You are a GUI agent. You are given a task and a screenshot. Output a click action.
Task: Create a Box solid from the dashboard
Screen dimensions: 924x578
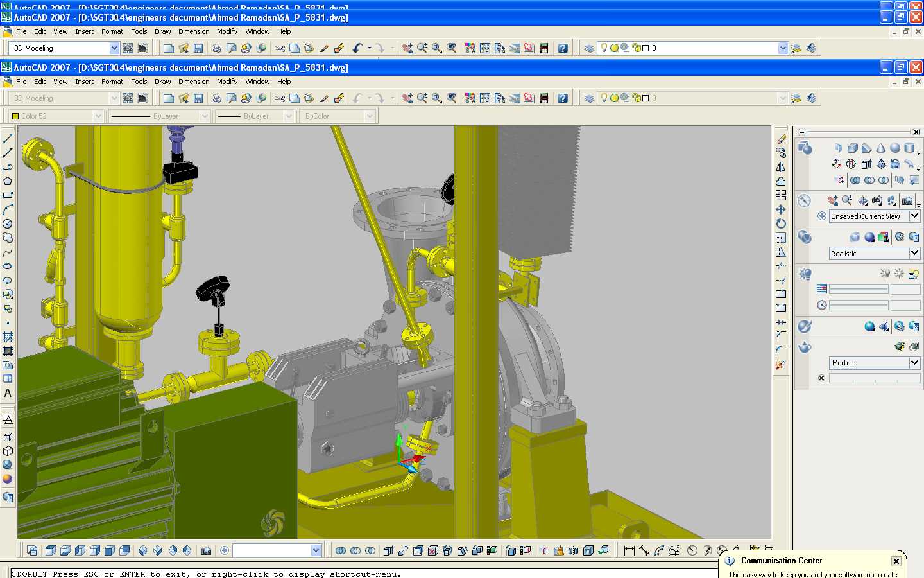(x=853, y=148)
